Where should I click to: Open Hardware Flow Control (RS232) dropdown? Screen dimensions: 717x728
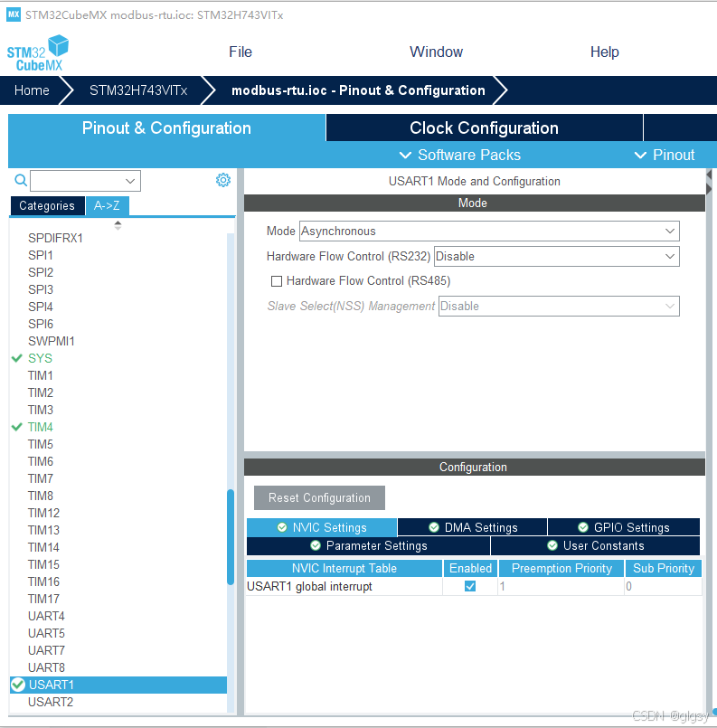pos(556,256)
